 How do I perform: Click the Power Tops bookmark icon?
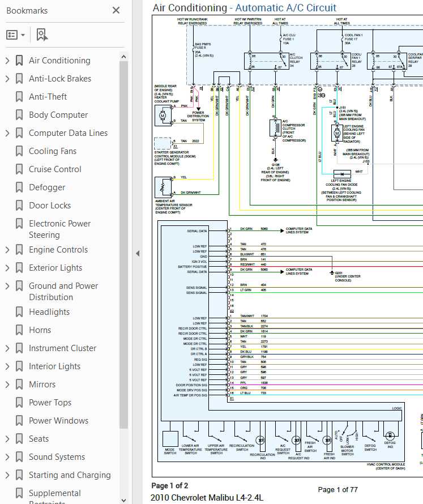click(x=19, y=403)
